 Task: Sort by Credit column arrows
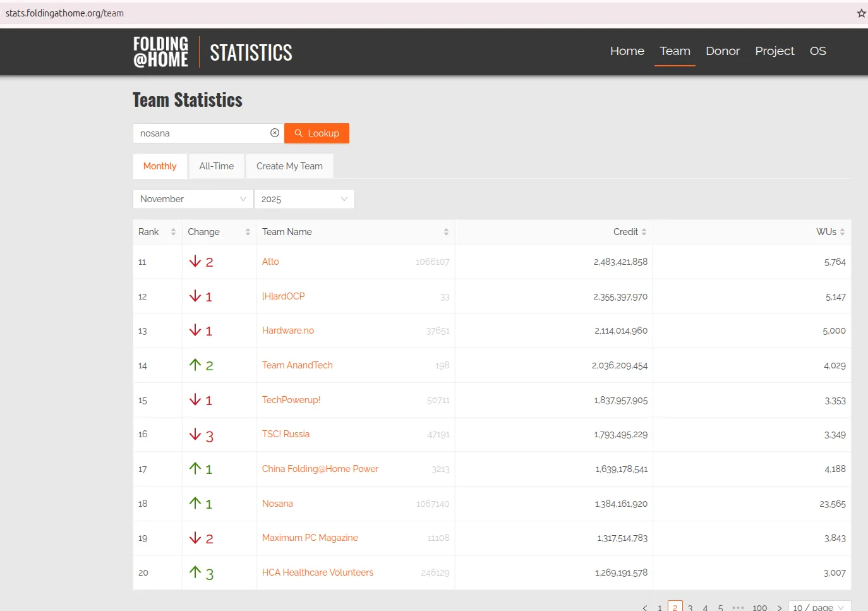(644, 232)
